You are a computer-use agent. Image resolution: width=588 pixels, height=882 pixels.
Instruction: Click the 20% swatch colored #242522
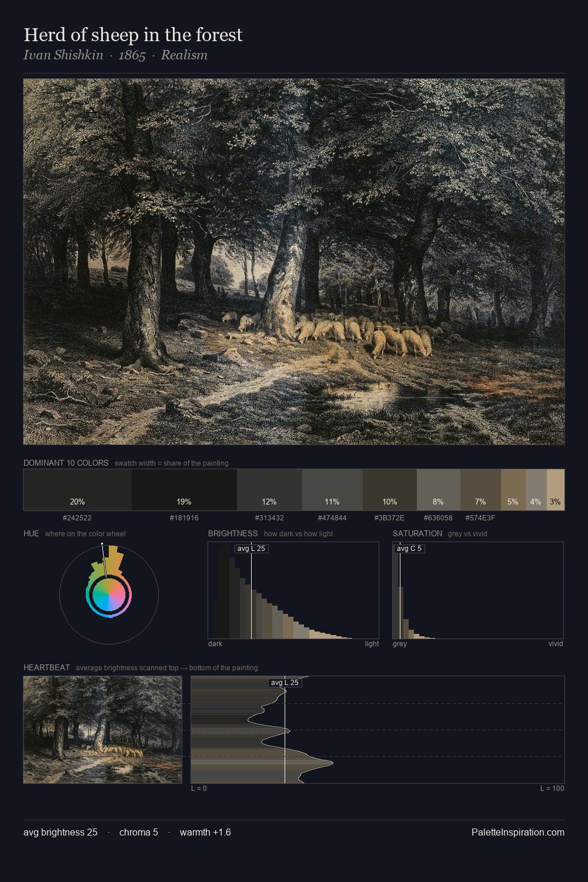click(78, 490)
